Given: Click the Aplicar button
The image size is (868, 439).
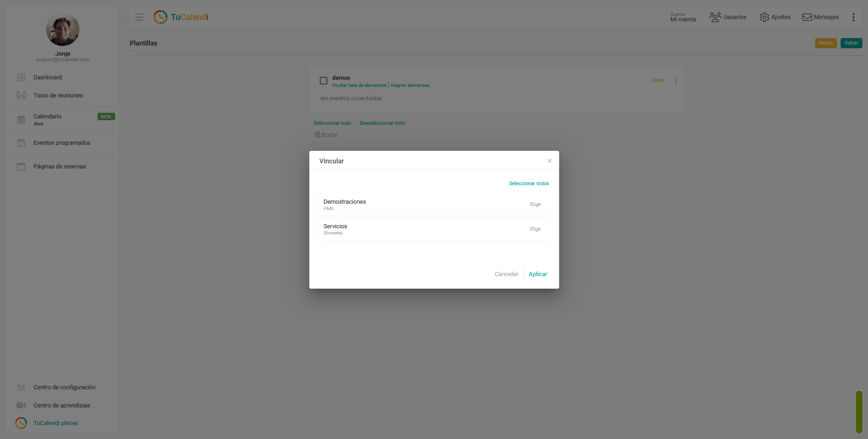Looking at the screenshot, I should tap(538, 274).
